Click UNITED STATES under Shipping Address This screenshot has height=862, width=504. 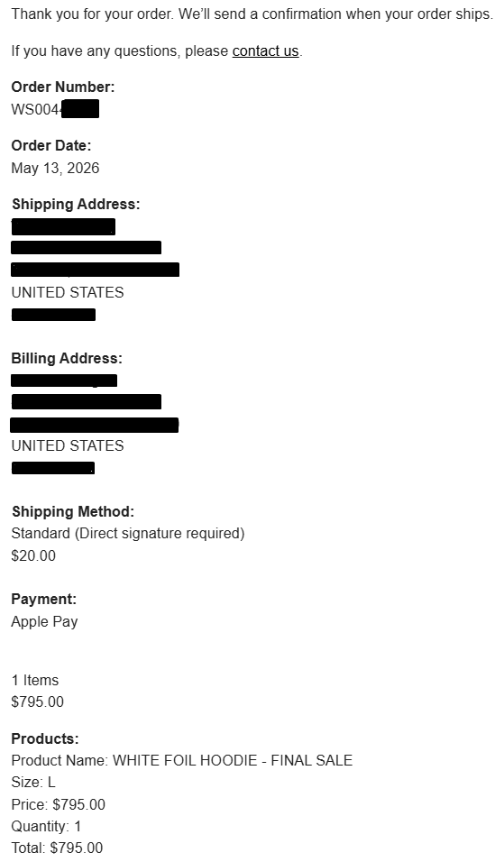pos(68,292)
